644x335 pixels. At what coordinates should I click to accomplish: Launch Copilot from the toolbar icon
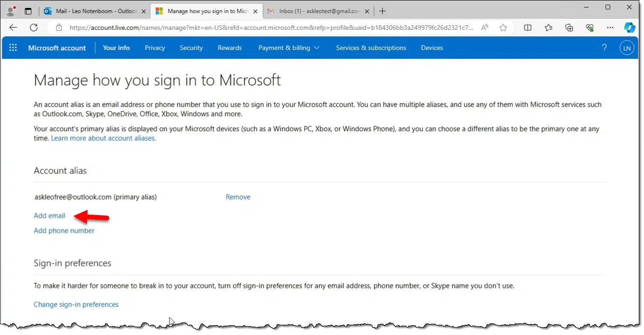pos(630,28)
